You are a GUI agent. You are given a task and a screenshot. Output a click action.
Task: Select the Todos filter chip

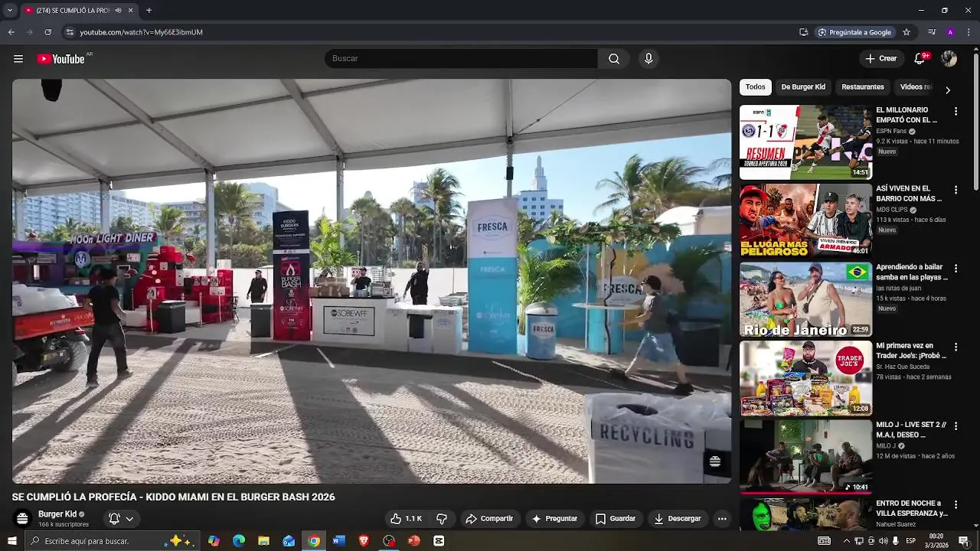(756, 87)
